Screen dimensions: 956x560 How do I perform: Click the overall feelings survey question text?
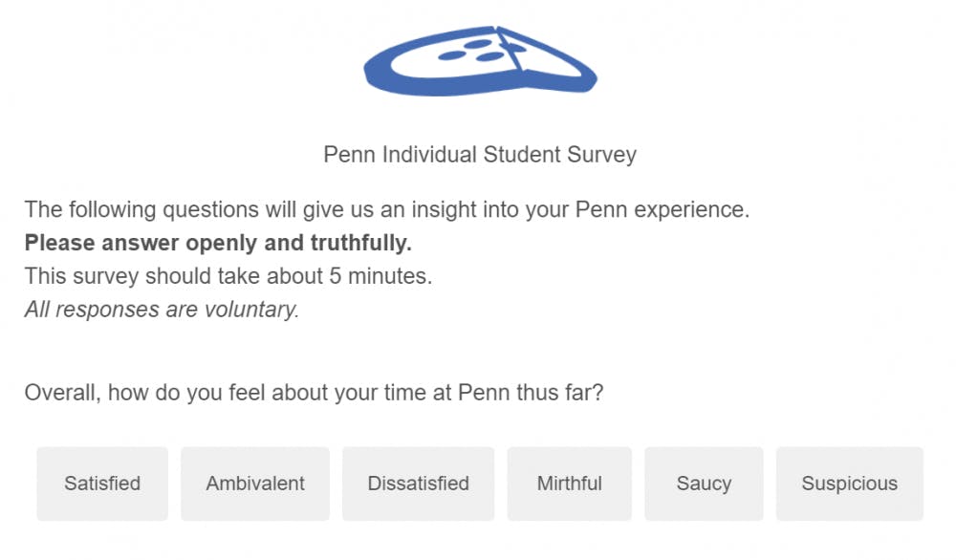[x=315, y=392]
